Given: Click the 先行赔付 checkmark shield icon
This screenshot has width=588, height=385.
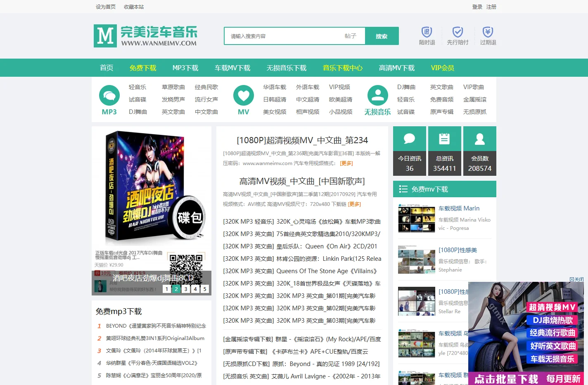Looking at the screenshot, I should [x=458, y=32].
